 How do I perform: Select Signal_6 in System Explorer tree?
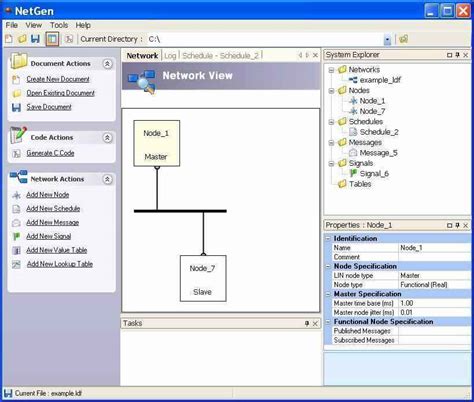pos(374,174)
